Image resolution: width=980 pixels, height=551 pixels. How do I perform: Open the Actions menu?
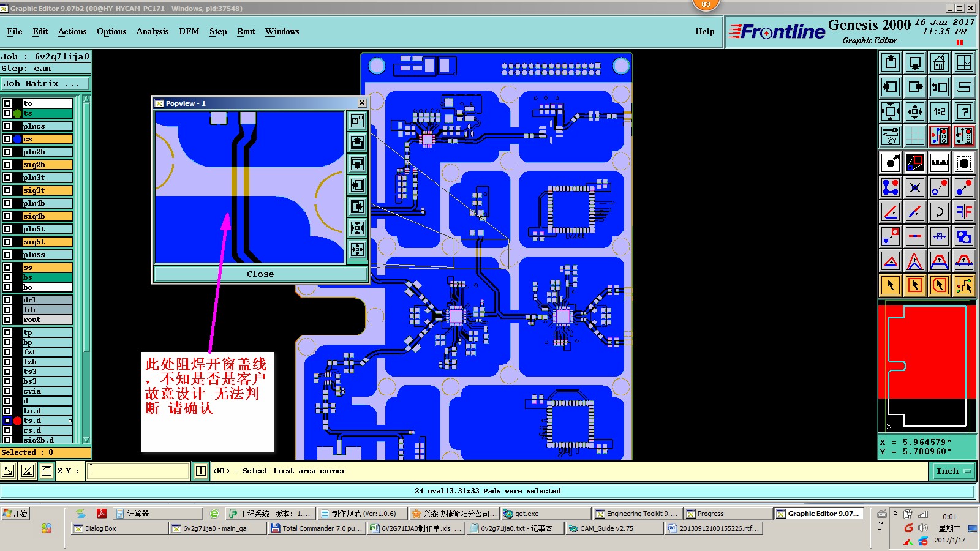coord(72,31)
